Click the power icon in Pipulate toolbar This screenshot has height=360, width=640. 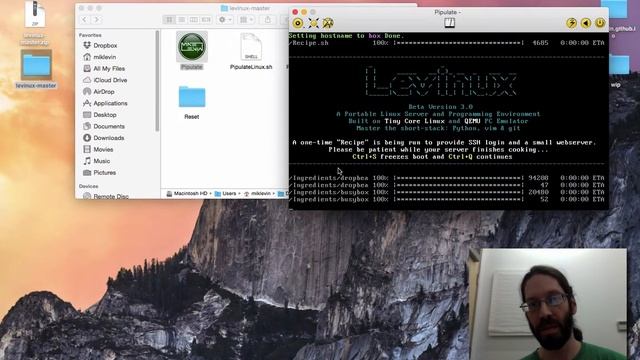point(600,23)
